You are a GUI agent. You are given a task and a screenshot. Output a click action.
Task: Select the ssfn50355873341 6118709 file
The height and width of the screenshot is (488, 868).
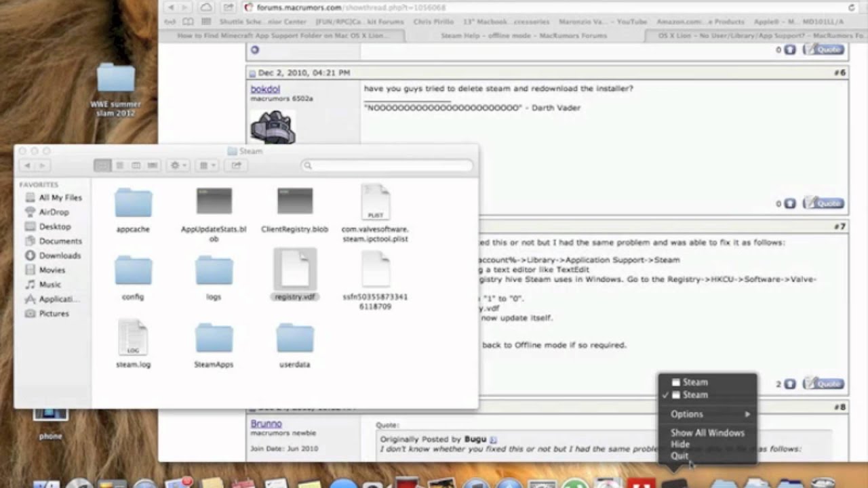click(375, 281)
